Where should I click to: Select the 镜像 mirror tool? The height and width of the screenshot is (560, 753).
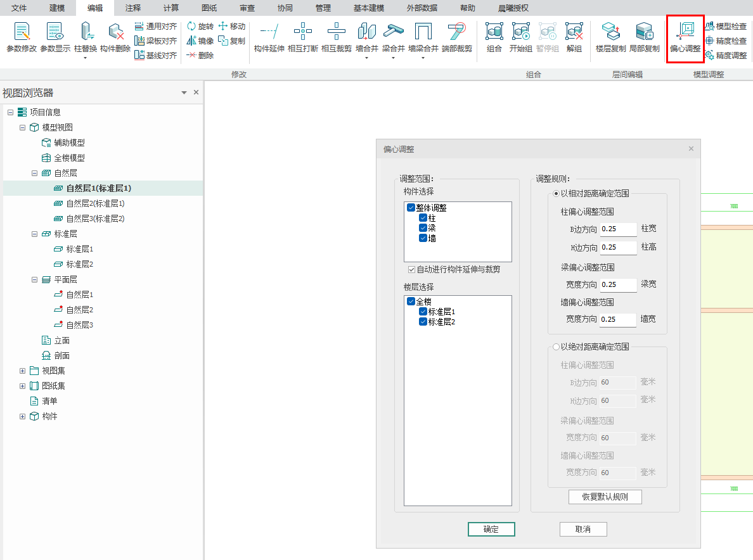(x=200, y=41)
